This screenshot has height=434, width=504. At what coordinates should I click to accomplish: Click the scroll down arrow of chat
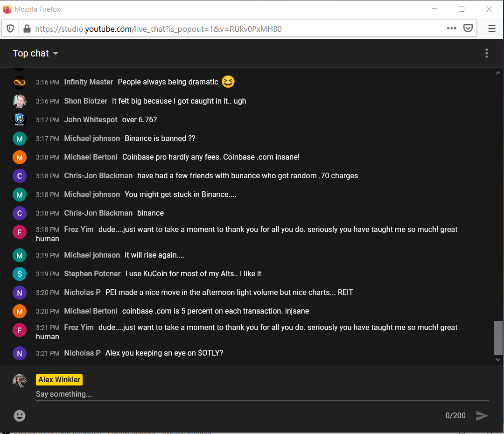pos(498,359)
